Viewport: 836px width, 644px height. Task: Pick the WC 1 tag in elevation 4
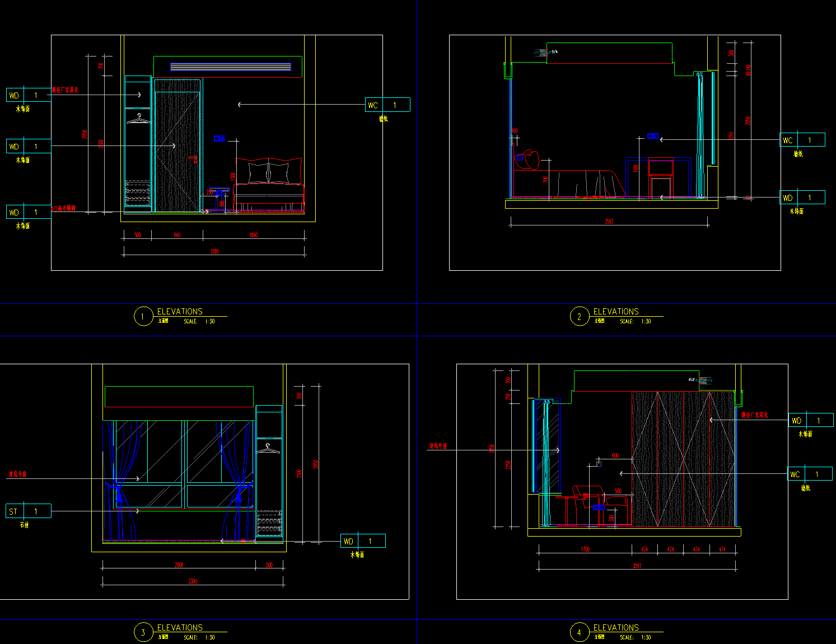coord(810,474)
